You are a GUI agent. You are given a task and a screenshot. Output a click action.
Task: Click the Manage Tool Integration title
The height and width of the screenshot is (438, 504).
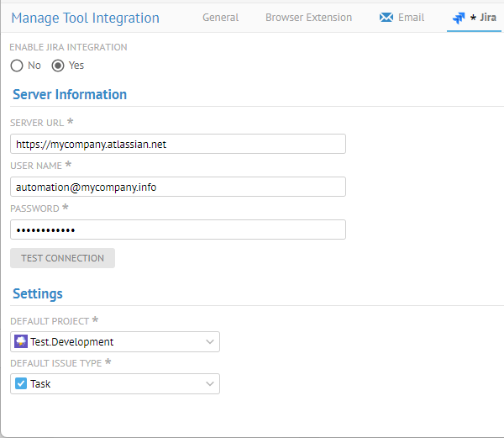pos(85,18)
